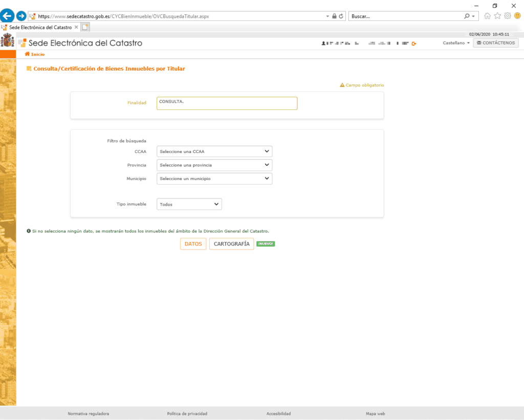Viewport: 524px width, 420px height.
Task: Expand the CCAA dropdown
Action: (214, 151)
